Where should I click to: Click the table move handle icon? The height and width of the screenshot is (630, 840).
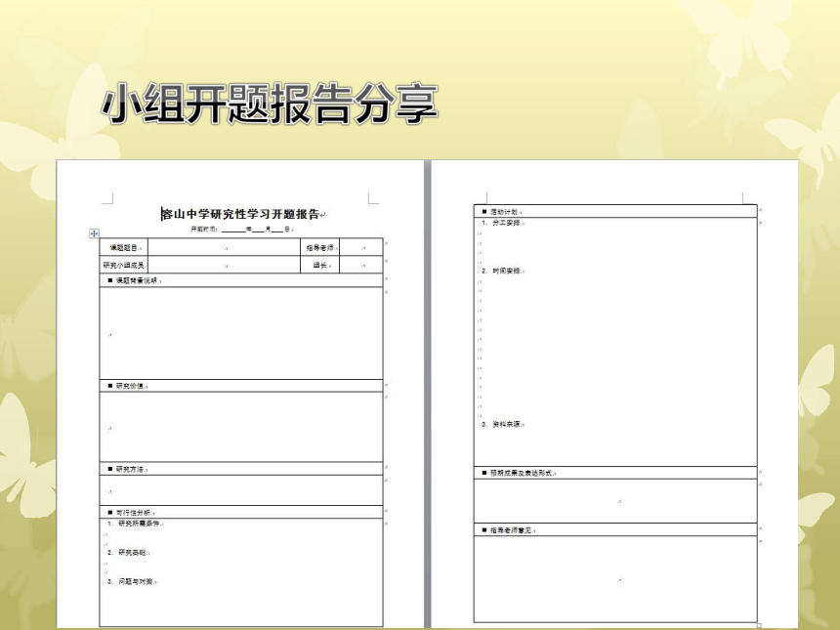(95, 233)
